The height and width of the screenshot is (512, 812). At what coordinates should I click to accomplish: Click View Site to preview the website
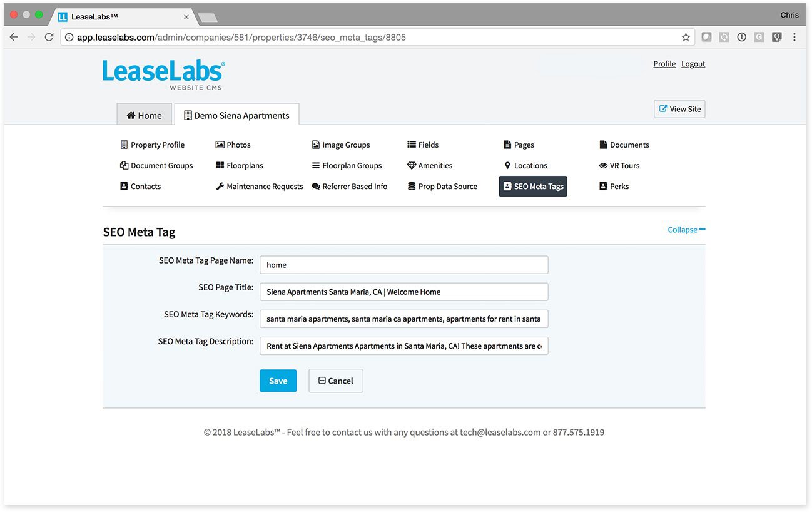[679, 108]
